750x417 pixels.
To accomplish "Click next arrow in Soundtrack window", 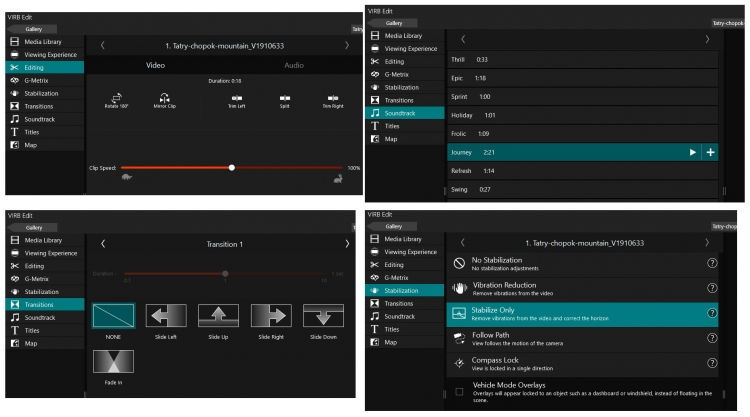I will [707, 39].
